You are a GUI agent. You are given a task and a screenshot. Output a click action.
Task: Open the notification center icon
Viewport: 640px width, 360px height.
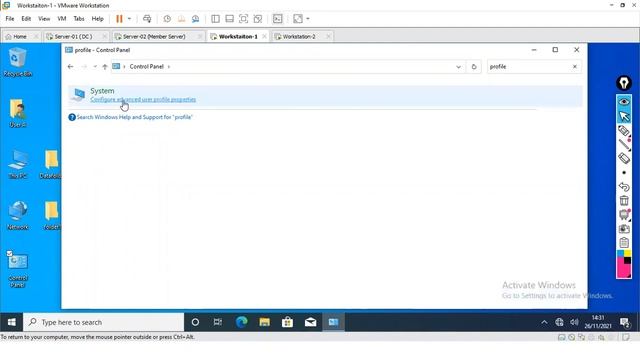(x=624, y=322)
